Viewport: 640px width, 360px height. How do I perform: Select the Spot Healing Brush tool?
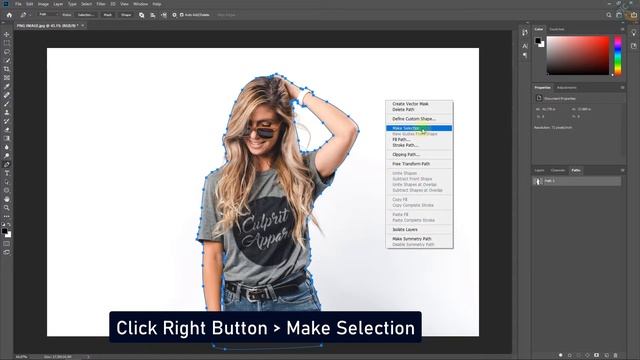click(x=7, y=95)
